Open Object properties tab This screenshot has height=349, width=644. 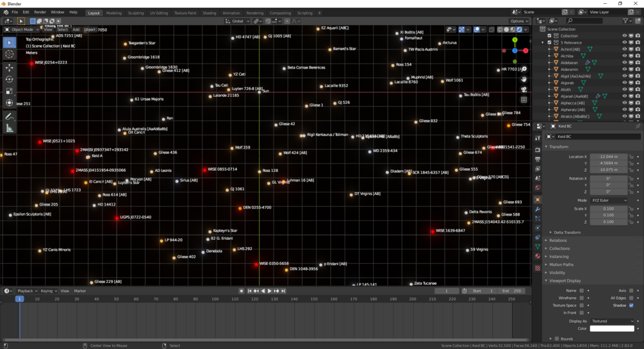(538, 200)
